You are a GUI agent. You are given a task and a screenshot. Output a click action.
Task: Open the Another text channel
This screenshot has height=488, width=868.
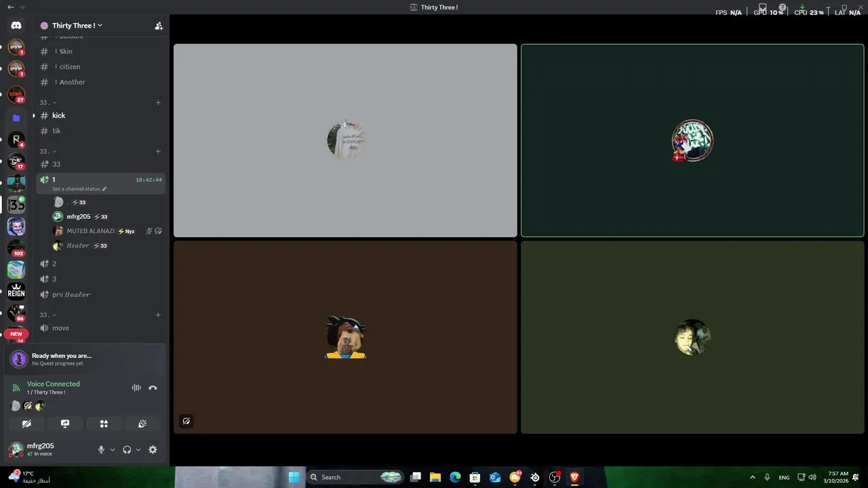pos(100,82)
